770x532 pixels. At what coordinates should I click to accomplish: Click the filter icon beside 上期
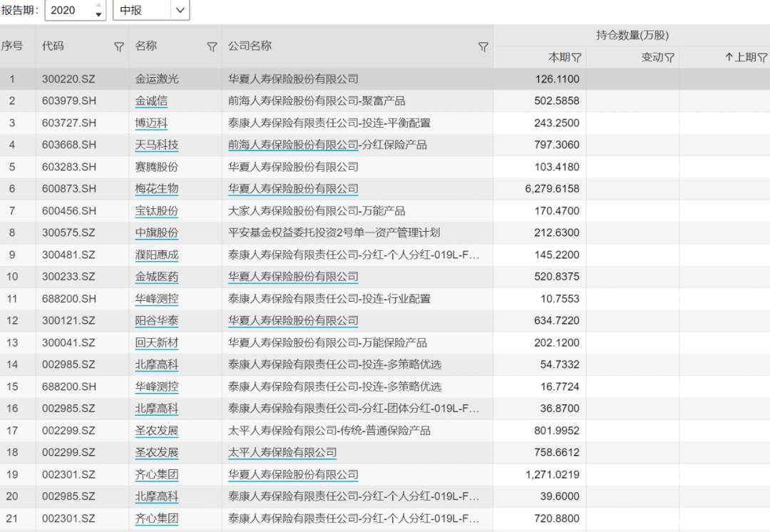[x=762, y=58]
